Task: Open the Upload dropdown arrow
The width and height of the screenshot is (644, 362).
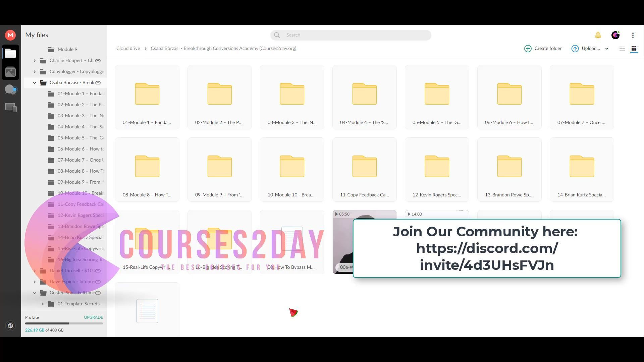Action: point(607,49)
